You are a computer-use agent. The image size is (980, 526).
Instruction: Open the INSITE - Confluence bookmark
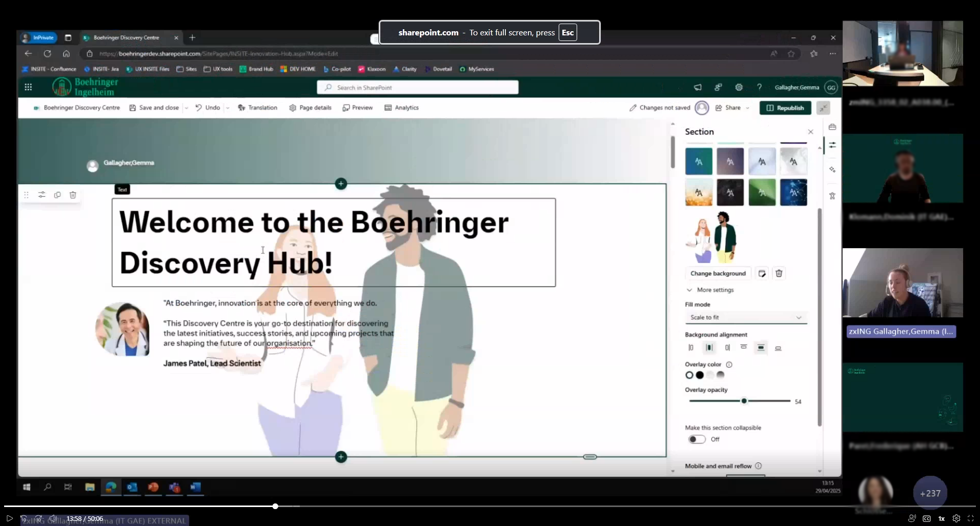click(49, 69)
